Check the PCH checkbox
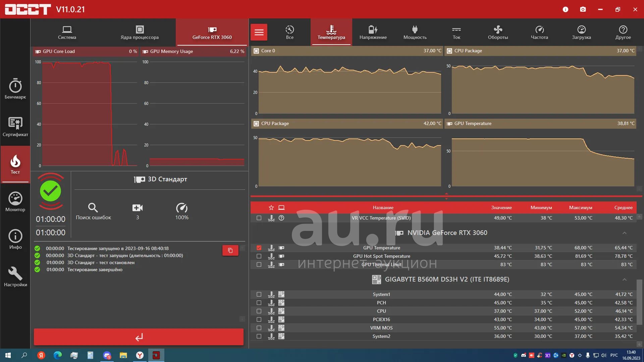This screenshot has height=362, width=644. click(259, 303)
